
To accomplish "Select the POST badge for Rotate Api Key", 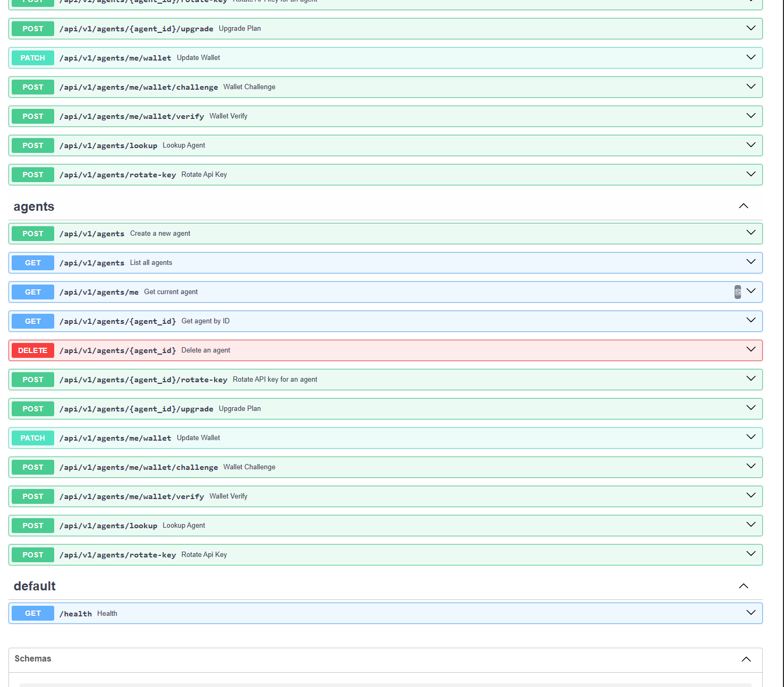I will pos(32,555).
